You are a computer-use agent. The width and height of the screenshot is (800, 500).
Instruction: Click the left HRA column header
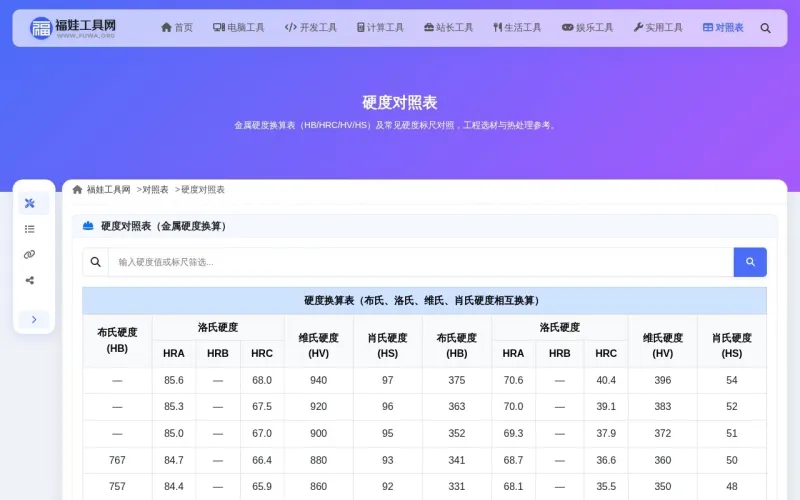(x=173, y=354)
